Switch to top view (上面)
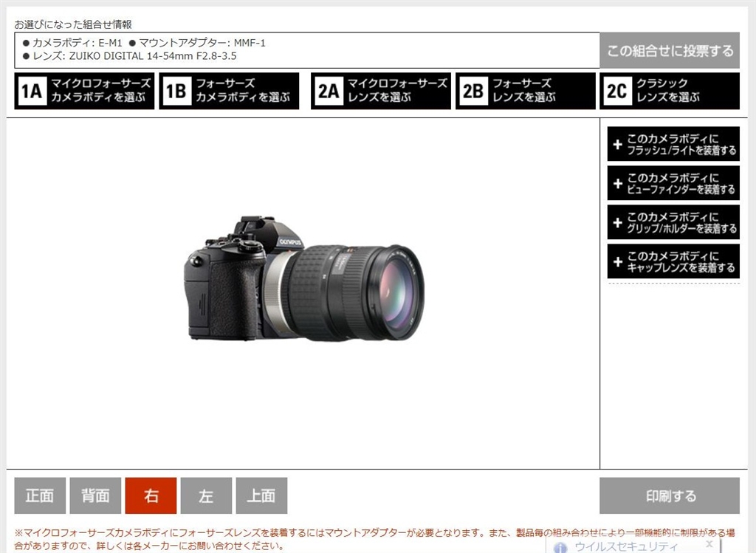This screenshot has height=553, width=756. [262, 495]
